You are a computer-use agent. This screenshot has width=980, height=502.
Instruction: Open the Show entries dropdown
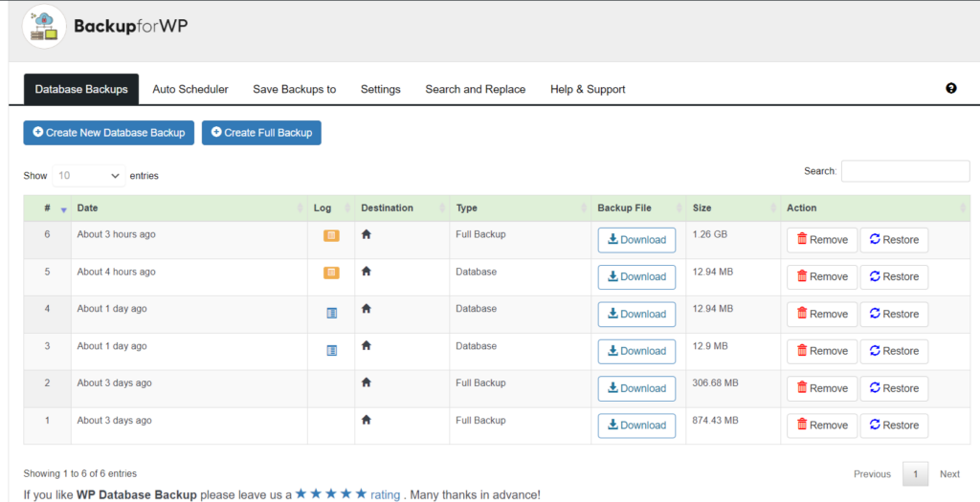coord(89,176)
